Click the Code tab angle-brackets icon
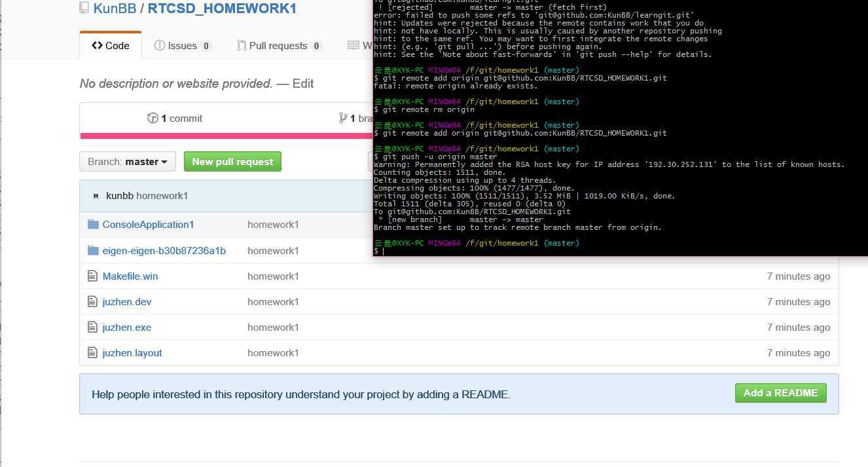The width and height of the screenshot is (868, 467). coord(97,45)
